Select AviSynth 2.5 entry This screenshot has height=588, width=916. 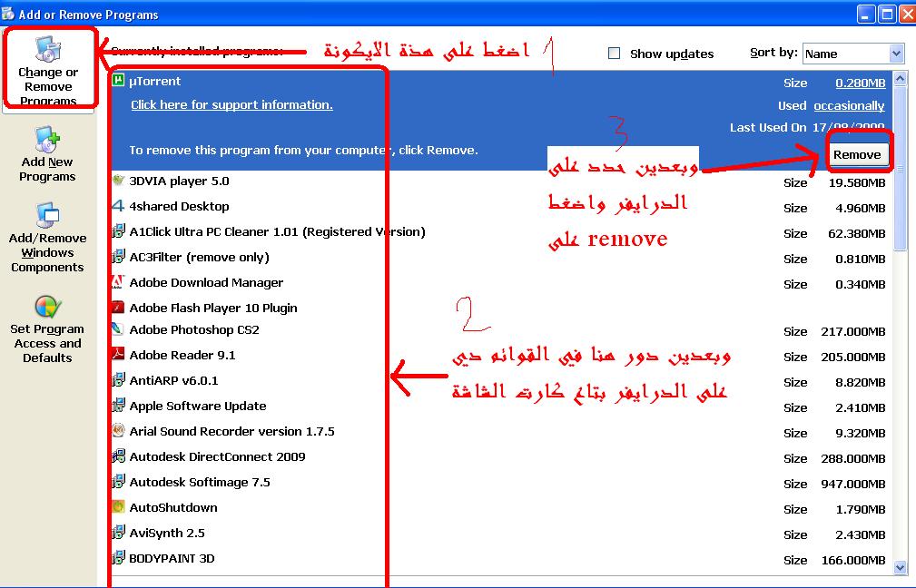click(501, 534)
